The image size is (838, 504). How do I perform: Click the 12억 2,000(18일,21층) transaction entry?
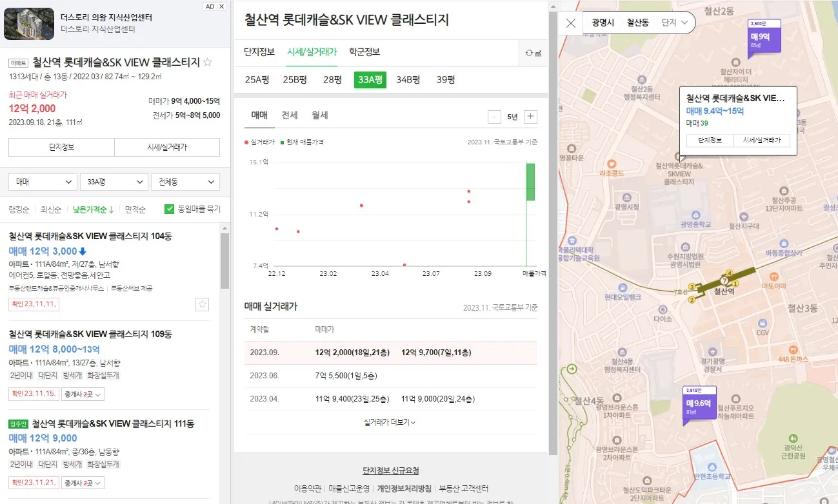pos(352,353)
